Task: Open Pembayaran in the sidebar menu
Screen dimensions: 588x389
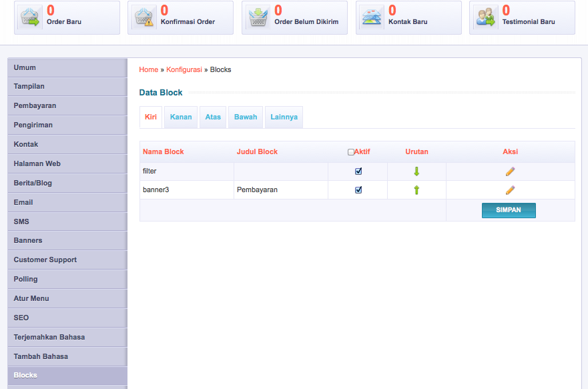Action: click(x=35, y=105)
